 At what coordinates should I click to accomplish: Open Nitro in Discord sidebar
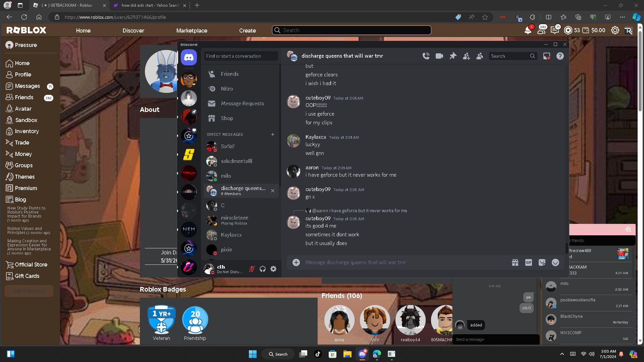(x=241, y=89)
